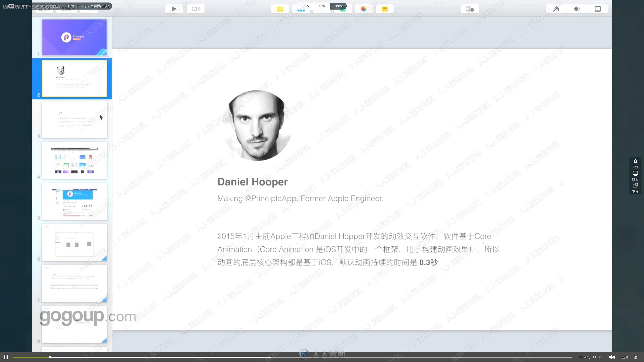Click the 00:47 / 11:35 time display
This screenshot has width=644, height=362.
point(590,357)
